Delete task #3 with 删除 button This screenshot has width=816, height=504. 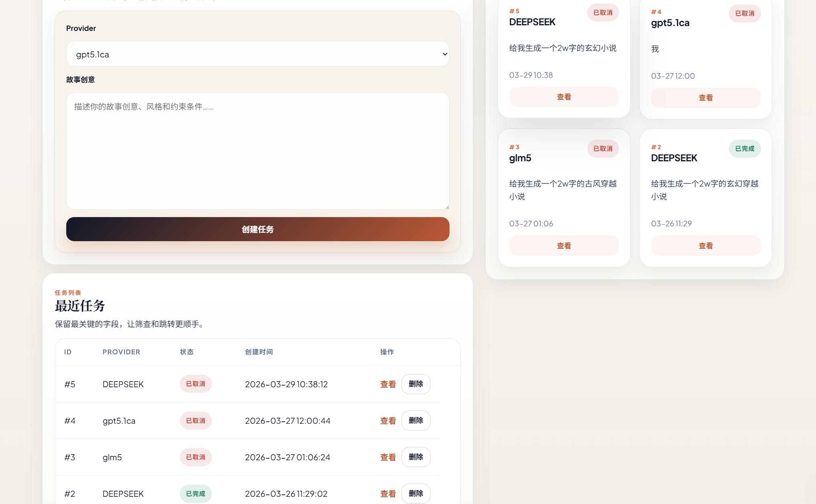(x=415, y=457)
